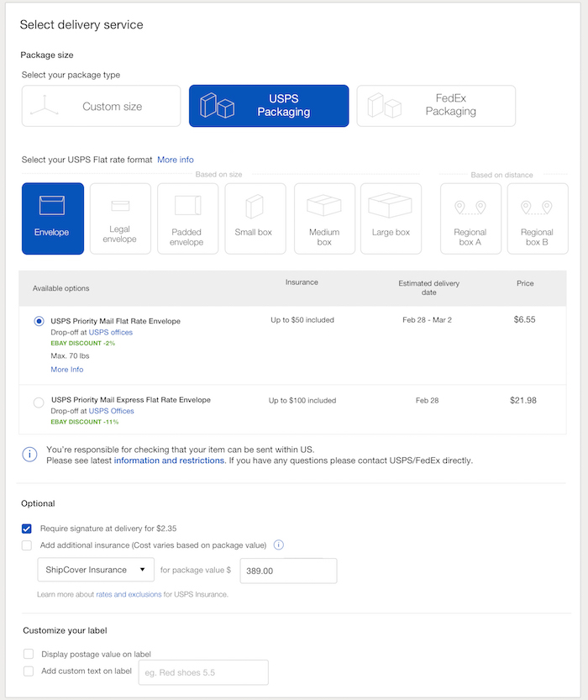Click the info icon beside responsibility notice
The width and height of the screenshot is (588, 700).
30,455
